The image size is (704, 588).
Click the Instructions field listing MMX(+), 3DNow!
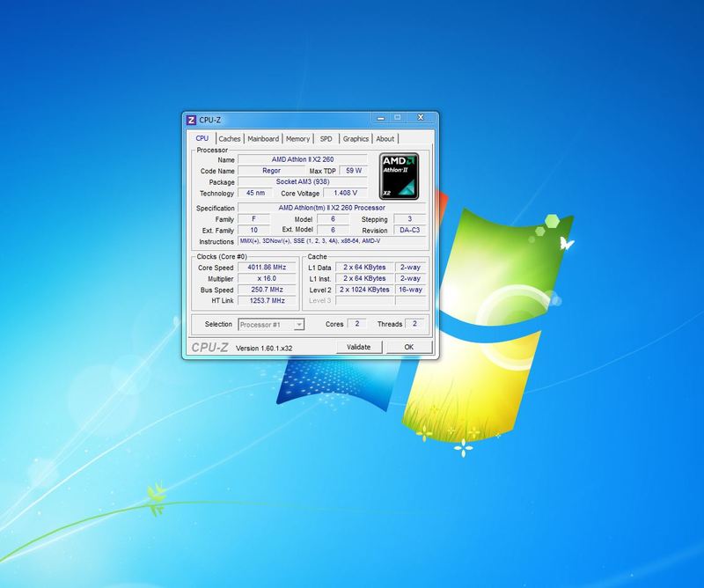point(332,241)
